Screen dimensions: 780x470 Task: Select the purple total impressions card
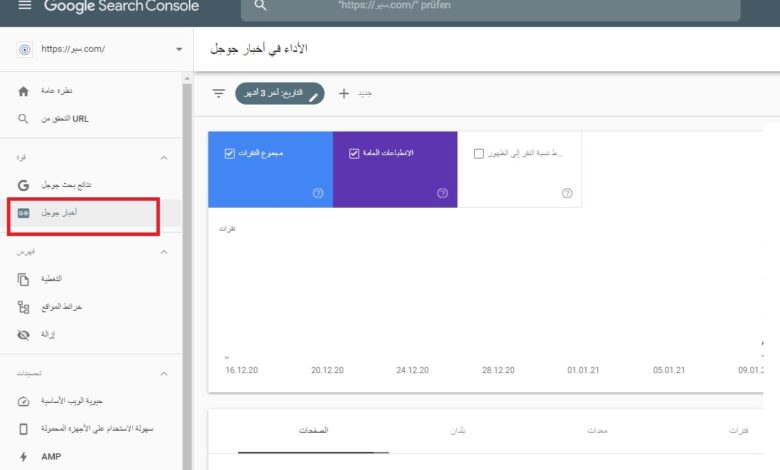pos(395,170)
